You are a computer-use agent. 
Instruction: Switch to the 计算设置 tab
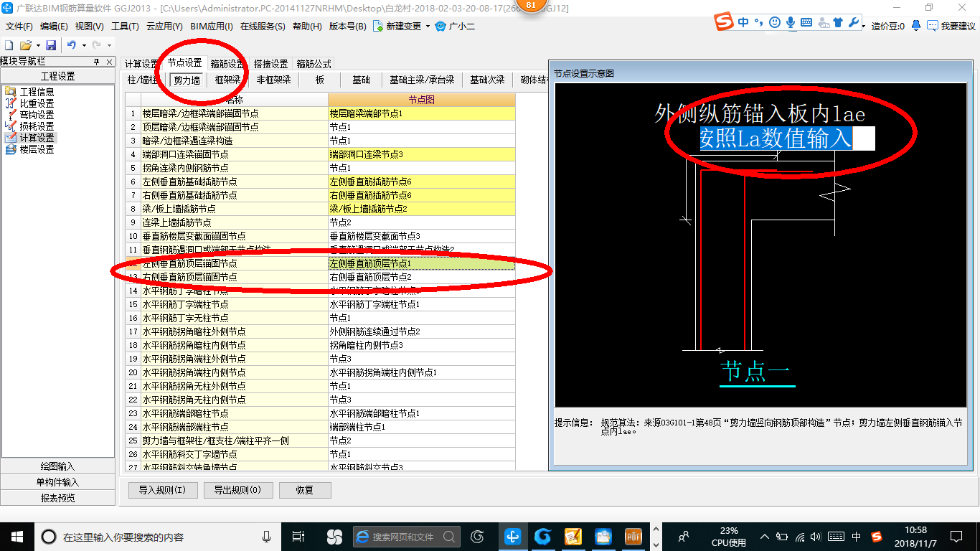(x=141, y=64)
